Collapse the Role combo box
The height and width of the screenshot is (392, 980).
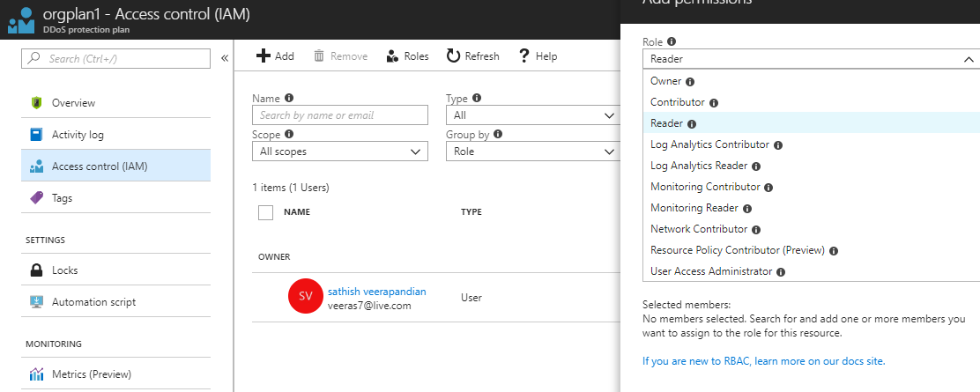[x=969, y=59]
